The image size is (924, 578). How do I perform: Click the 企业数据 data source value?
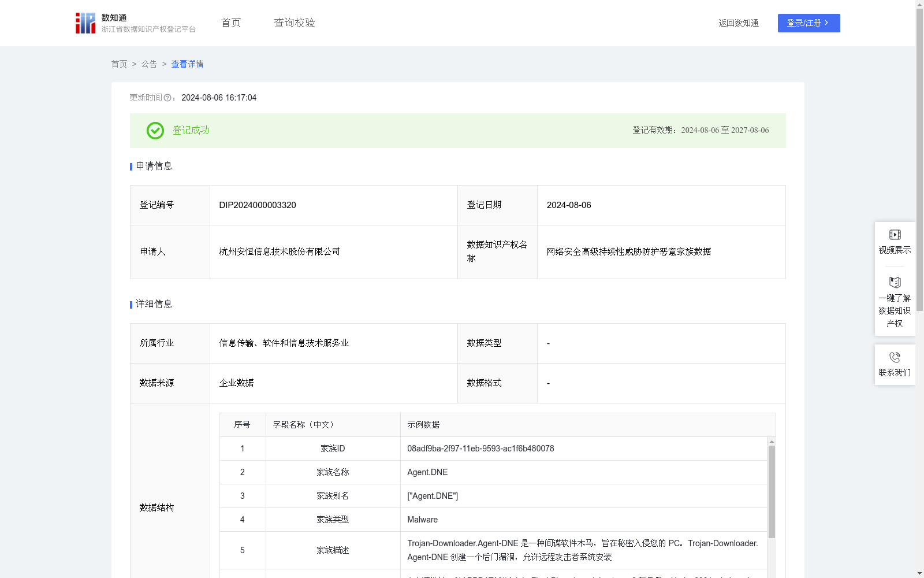pos(236,383)
